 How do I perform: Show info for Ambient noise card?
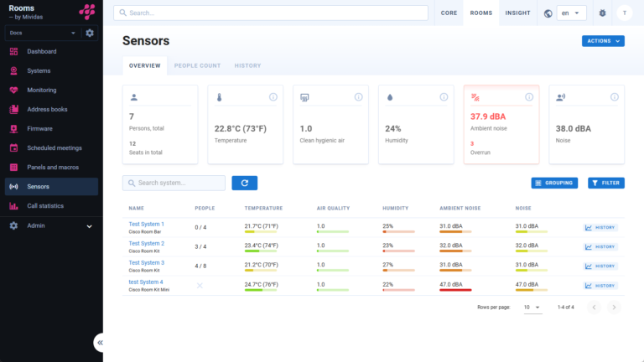[x=529, y=97]
